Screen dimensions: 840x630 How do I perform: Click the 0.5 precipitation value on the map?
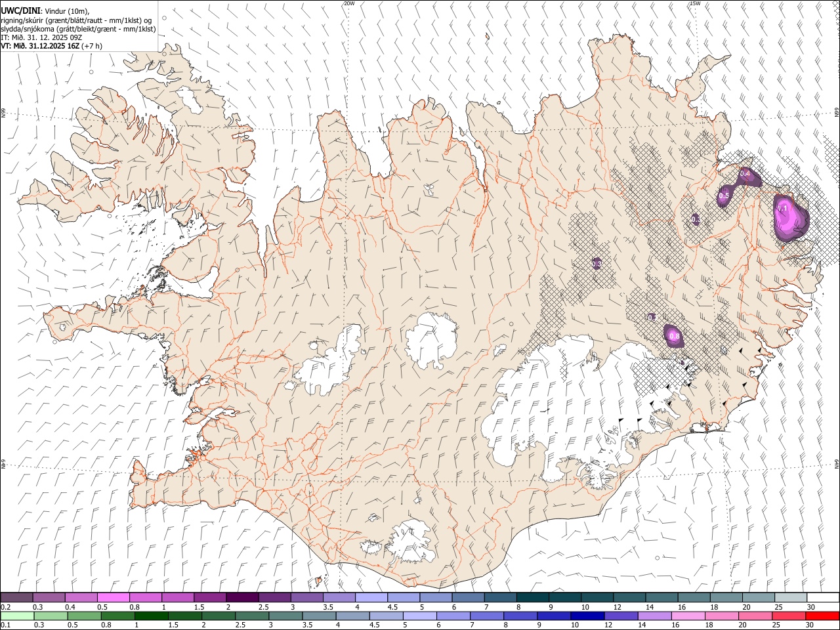click(724, 196)
